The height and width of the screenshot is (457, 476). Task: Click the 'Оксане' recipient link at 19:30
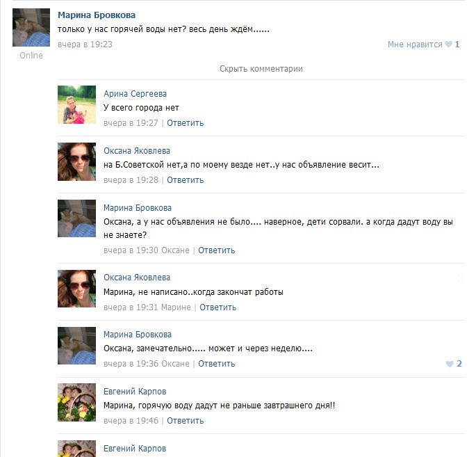pyautogui.click(x=175, y=250)
